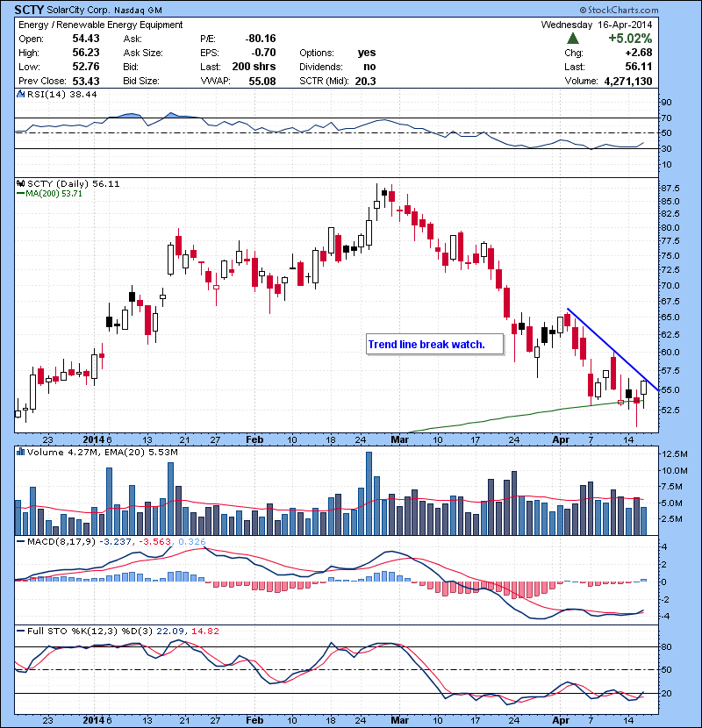Click the RSI indicator icon beside RSI(14)
Screen dimensions: 702x728
[x=20, y=94]
